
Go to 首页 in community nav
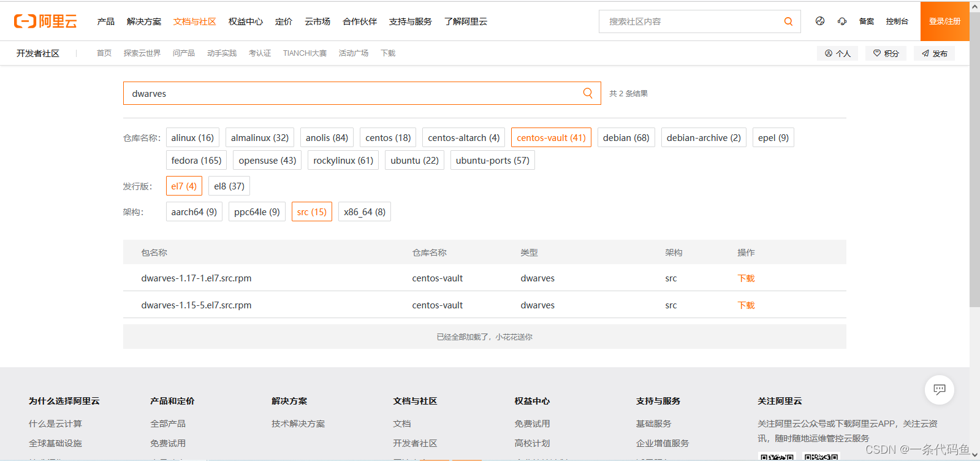coord(104,53)
